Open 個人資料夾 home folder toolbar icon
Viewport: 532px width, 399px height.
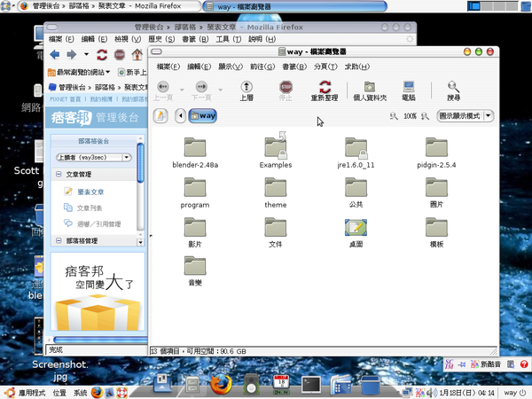coord(370,91)
